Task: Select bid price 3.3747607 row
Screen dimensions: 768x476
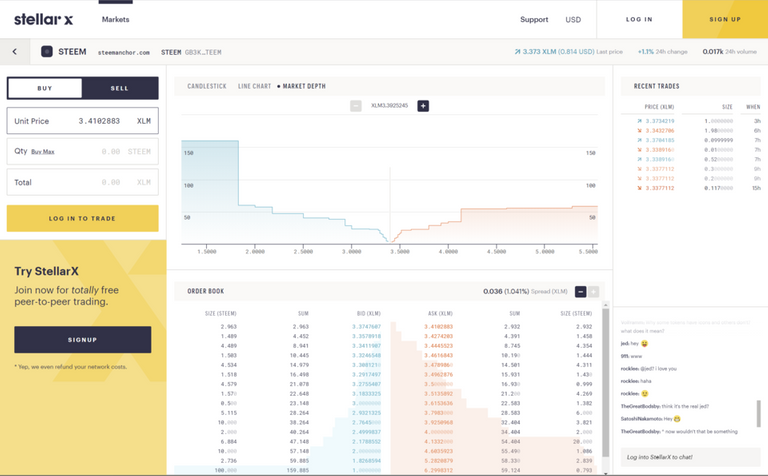Action: coord(366,327)
